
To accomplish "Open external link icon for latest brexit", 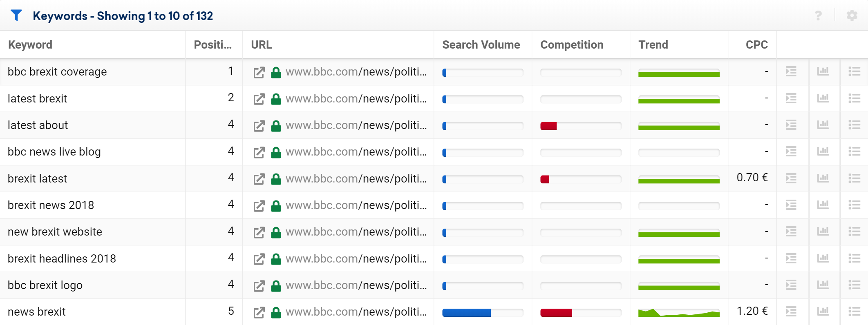I will click(259, 99).
